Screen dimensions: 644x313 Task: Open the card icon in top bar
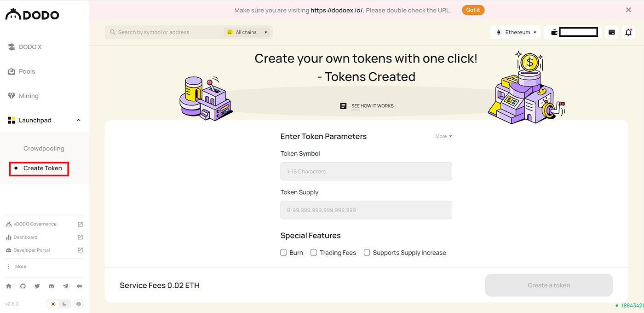coord(612,32)
